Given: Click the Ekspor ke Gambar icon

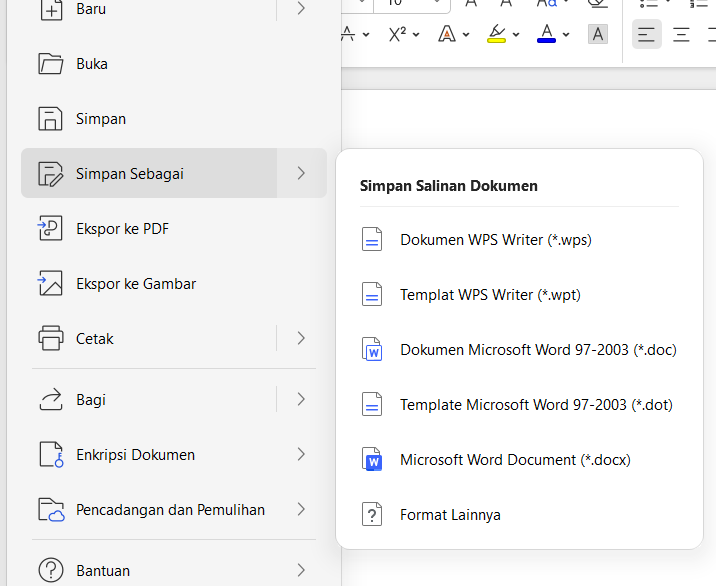Looking at the screenshot, I should [x=51, y=284].
